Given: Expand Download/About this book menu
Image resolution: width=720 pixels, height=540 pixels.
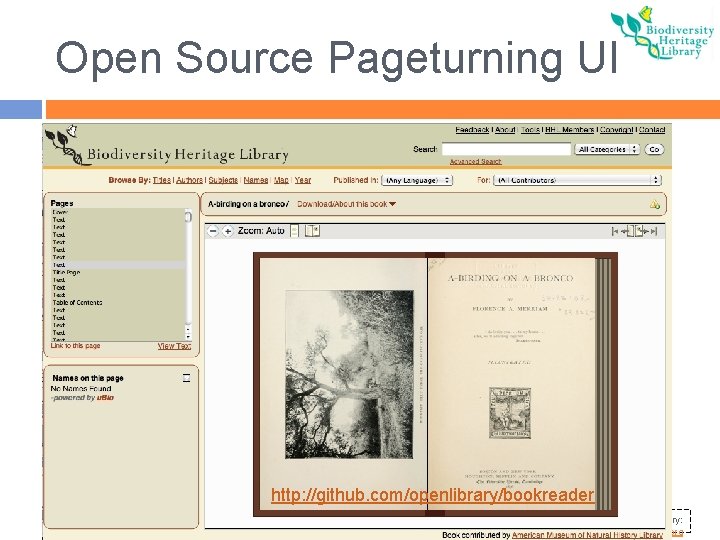Looking at the screenshot, I should (x=346, y=204).
